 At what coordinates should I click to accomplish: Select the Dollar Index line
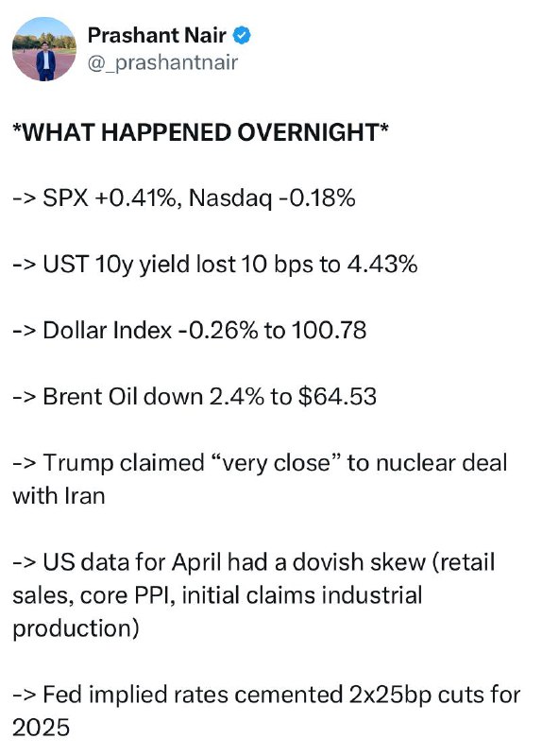(190, 331)
